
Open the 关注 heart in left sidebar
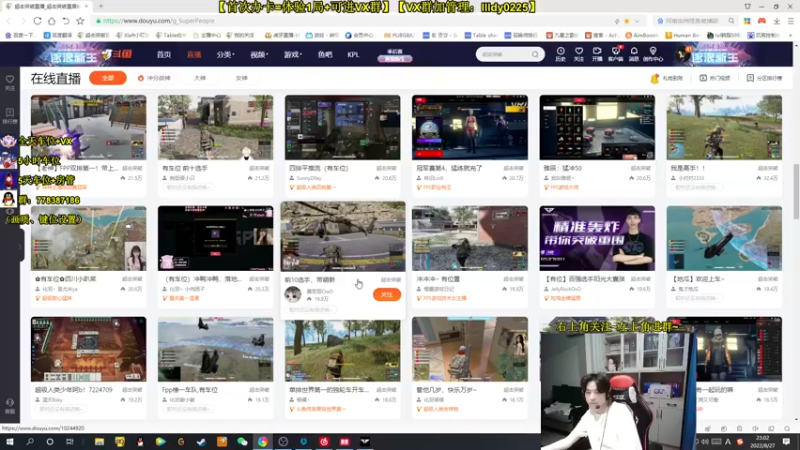[10, 83]
